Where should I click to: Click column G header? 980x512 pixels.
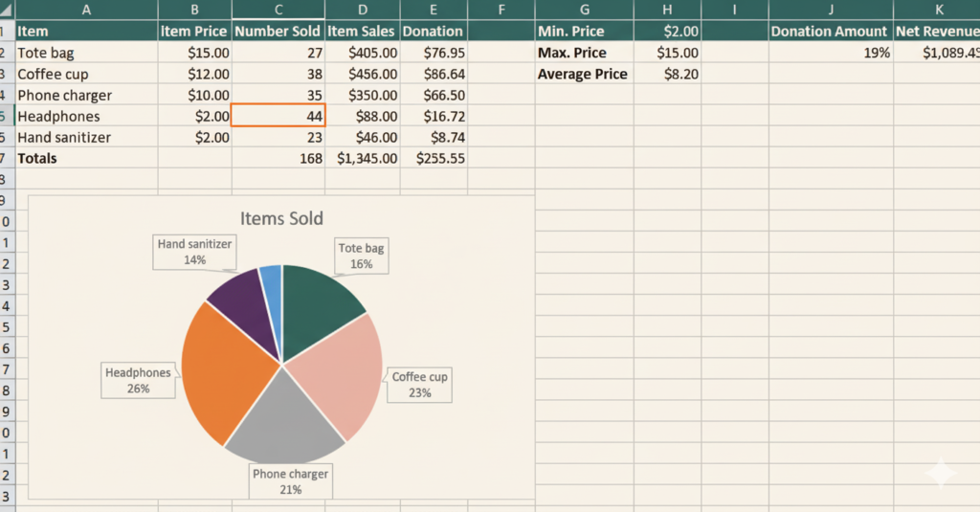[584, 9]
